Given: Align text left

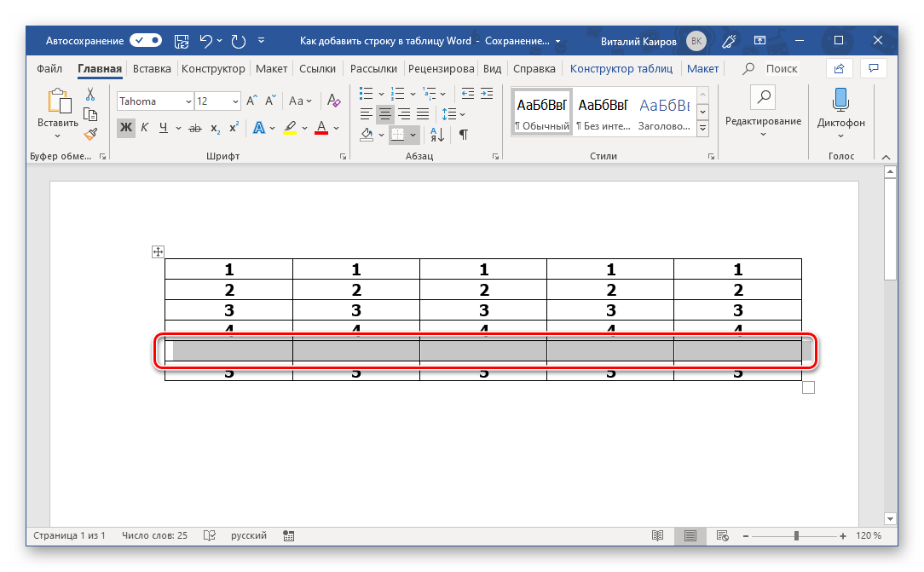Looking at the screenshot, I should coord(366,113).
